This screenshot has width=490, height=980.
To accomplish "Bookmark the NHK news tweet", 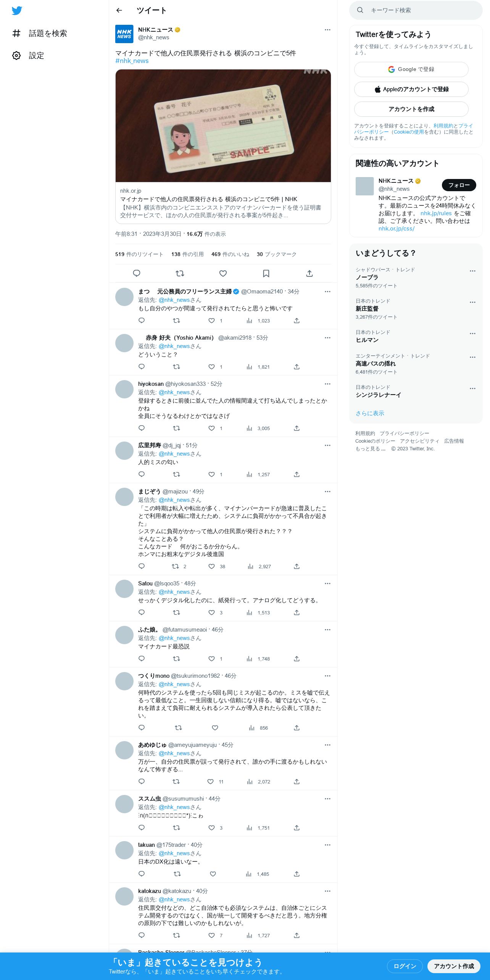I will click(x=266, y=273).
